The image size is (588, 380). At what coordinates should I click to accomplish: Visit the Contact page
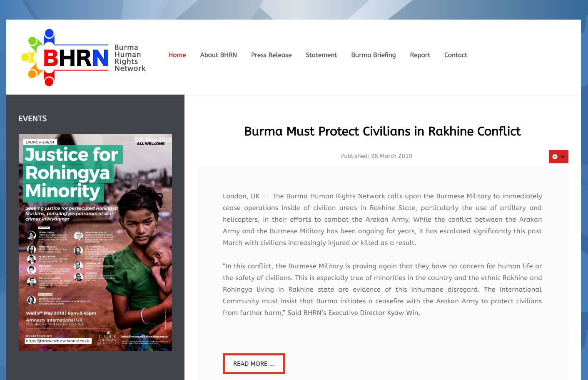456,55
